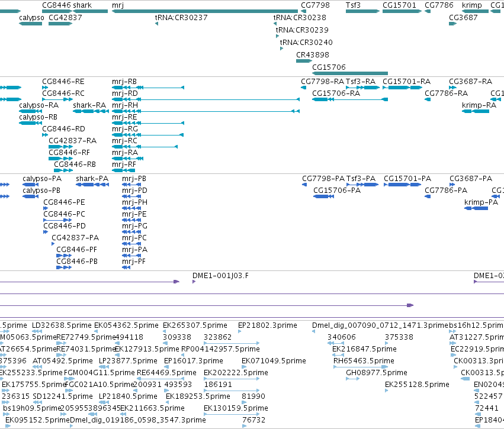Open transcript mrj-RE label
This screenshot has height=429, width=504.
pos(124,117)
